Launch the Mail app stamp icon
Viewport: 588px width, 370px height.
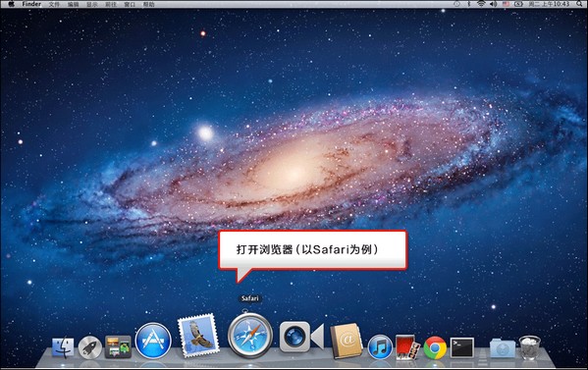coord(198,335)
